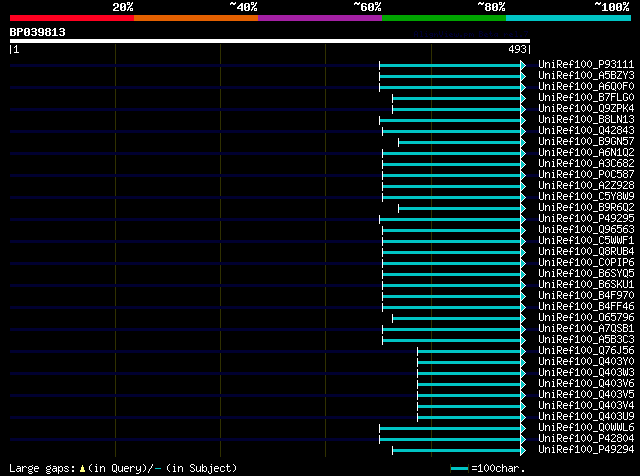Select the UniRef100_A6Q0F0 hit label
Viewport: 640px width, 476px height.
586,87
